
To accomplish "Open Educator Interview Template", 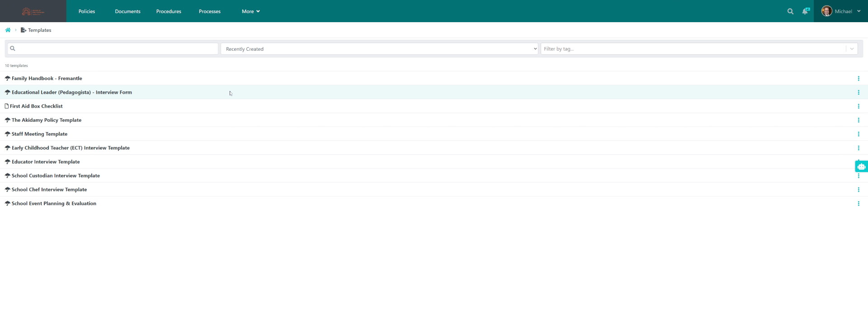I will click(x=45, y=162).
